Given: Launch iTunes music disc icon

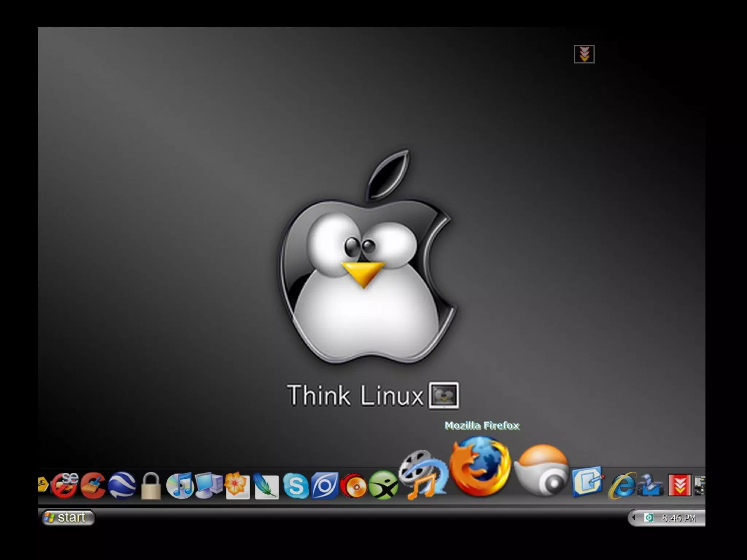Looking at the screenshot, I should (x=180, y=485).
